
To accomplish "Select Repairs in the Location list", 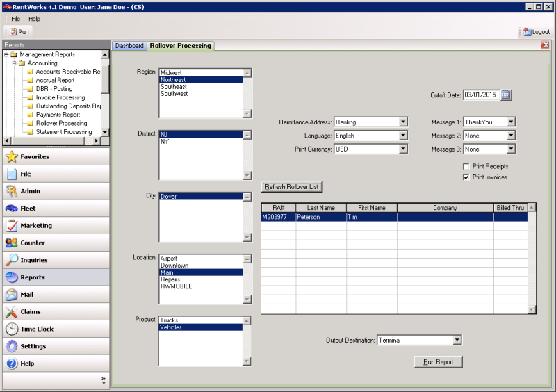I will pyautogui.click(x=202, y=279).
